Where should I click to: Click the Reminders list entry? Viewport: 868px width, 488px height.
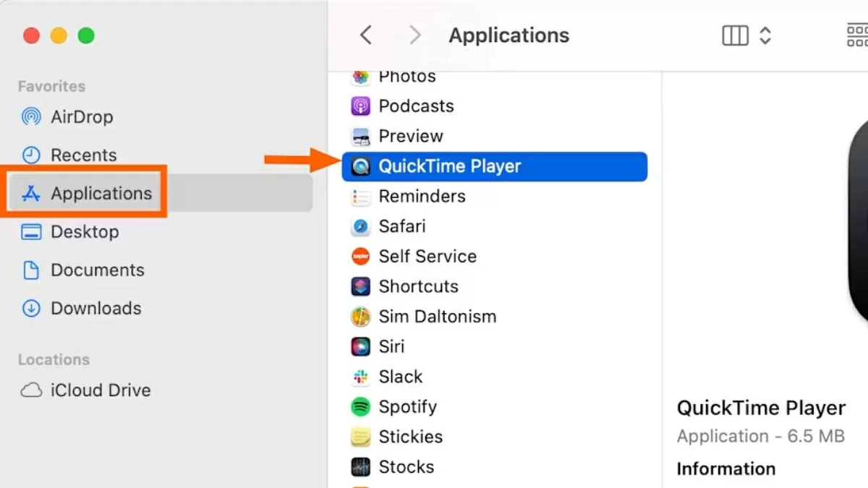(422, 197)
